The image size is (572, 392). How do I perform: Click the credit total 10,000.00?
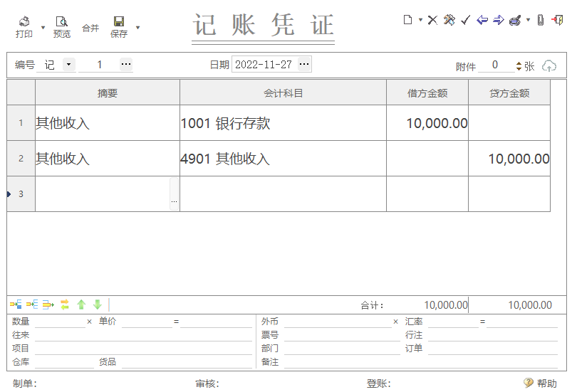click(x=530, y=305)
